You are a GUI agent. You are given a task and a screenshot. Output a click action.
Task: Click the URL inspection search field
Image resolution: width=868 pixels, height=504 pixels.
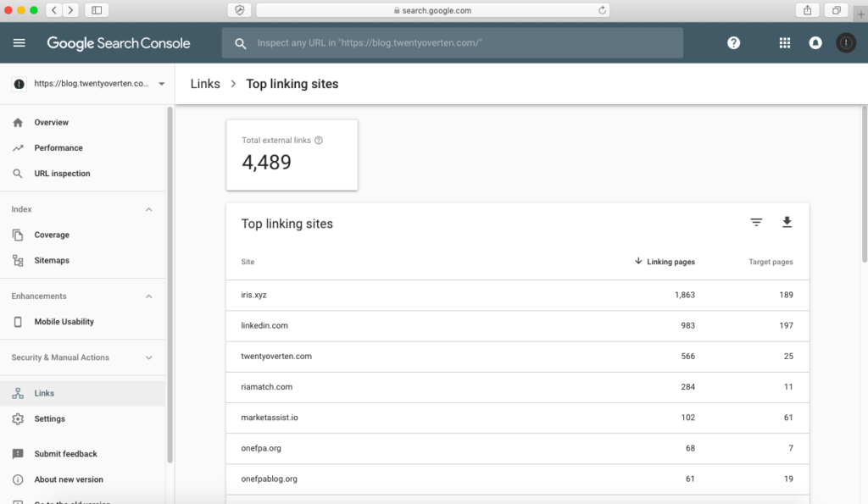(453, 43)
